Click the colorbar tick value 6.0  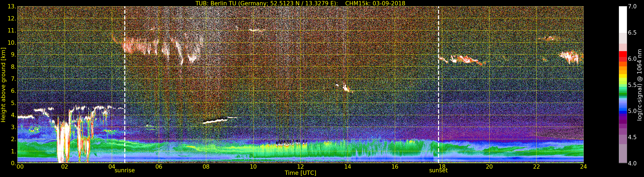pos(632,59)
